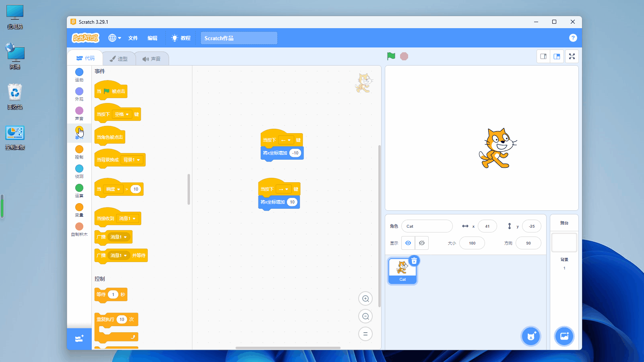Select the Cat sprite thumbnail

pos(402,271)
